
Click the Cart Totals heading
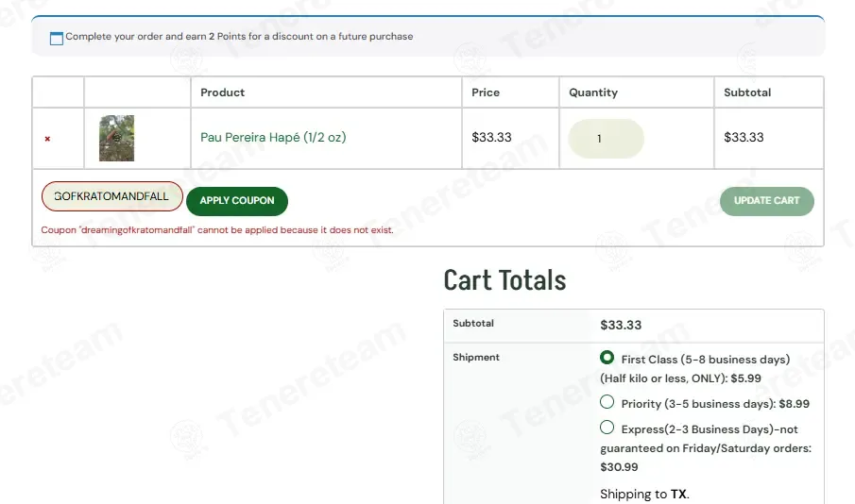click(504, 280)
